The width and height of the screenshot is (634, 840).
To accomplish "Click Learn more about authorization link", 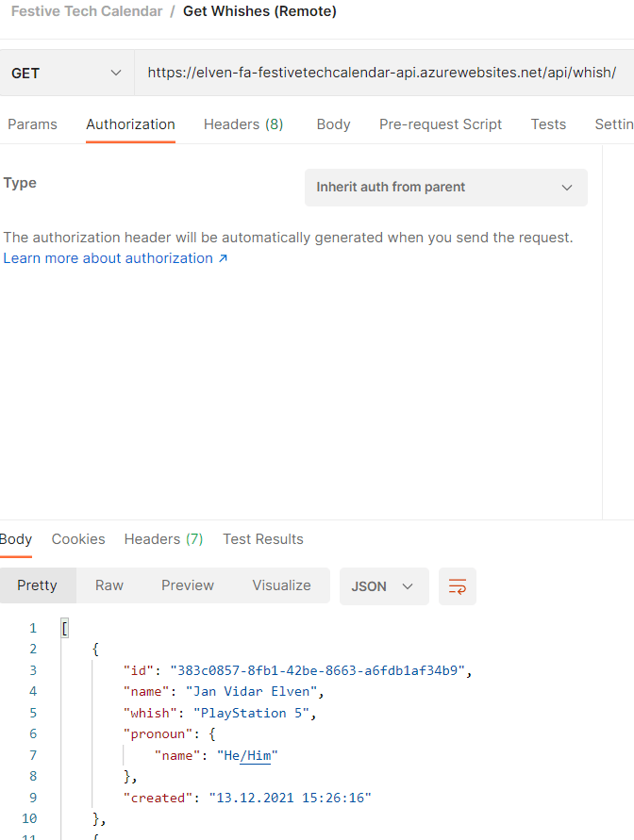I will pyautogui.click(x=115, y=258).
